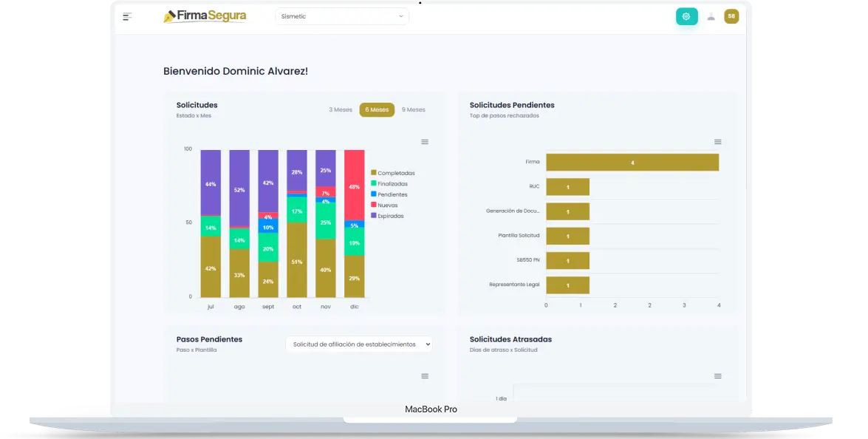Click the 6 Meses button
The image size is (868, 439).
[377, 110]
